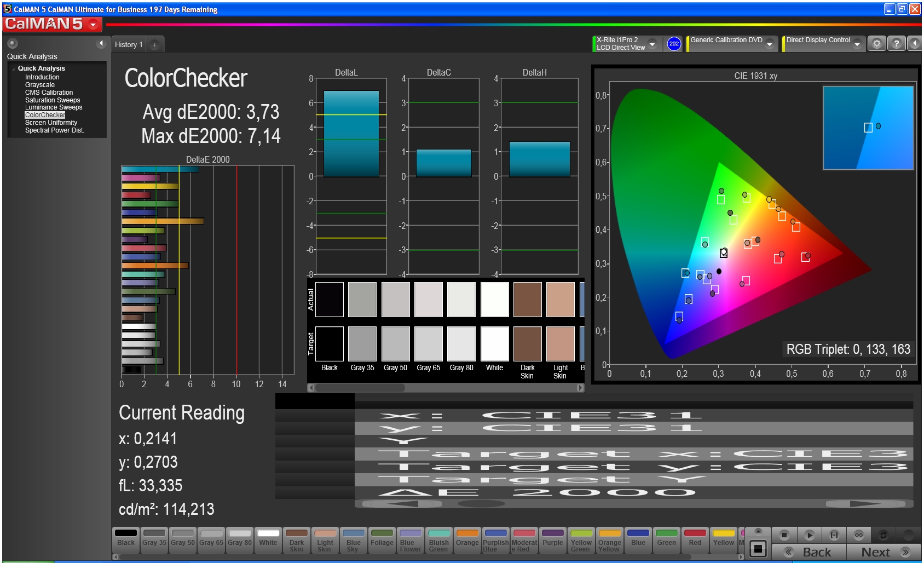
Task: Switch to the History 1 tab
Action: 129,45
